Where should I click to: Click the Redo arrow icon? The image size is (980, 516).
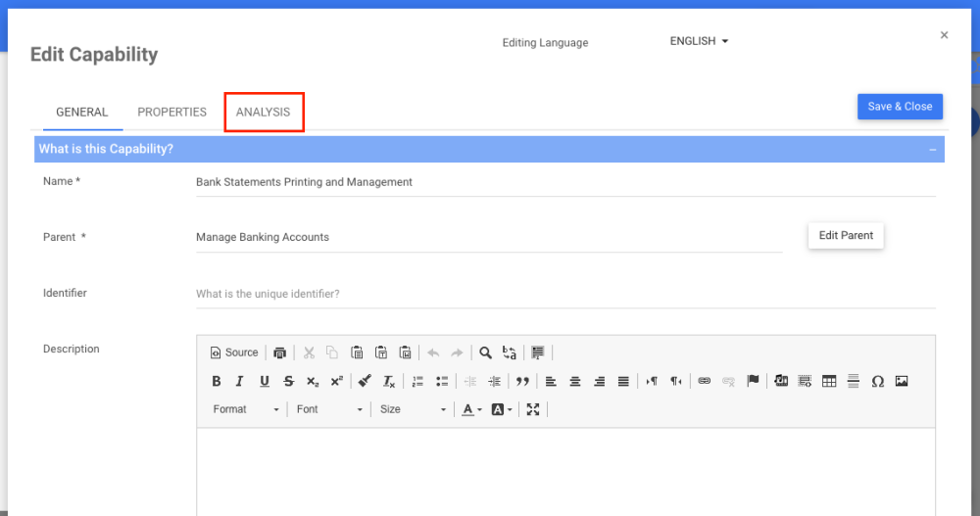point(457,352)
